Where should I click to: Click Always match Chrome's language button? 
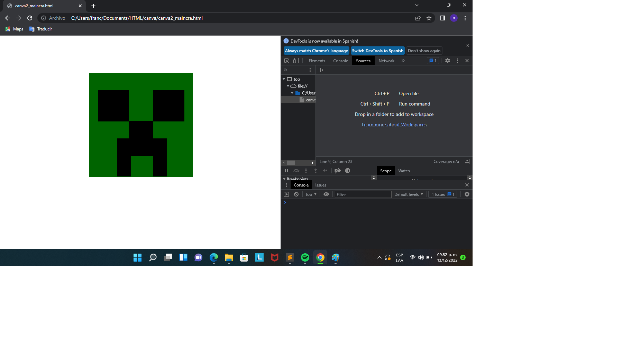pyautogui.click(x=316, y=51)
